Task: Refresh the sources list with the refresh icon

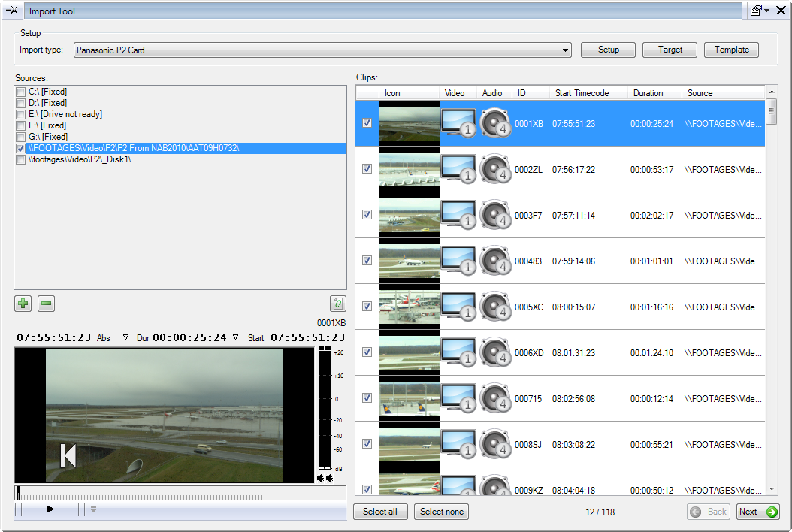Action: [x=338, y=304]
